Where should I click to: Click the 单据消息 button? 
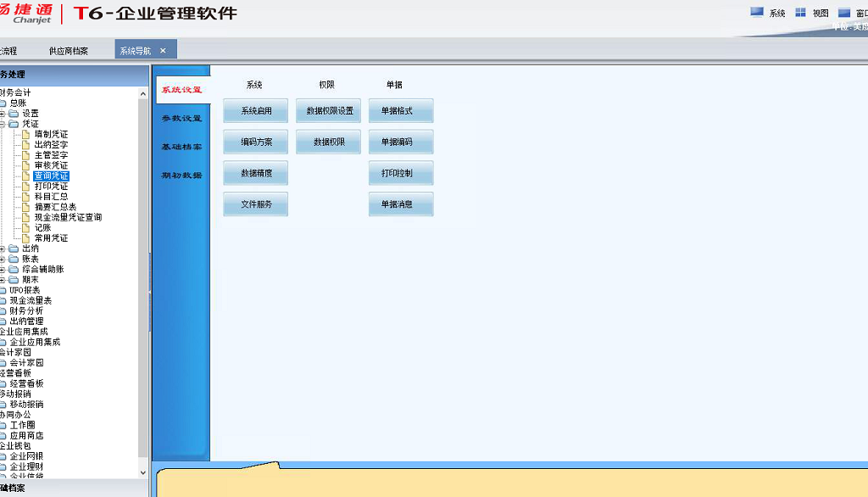point(401,204)
